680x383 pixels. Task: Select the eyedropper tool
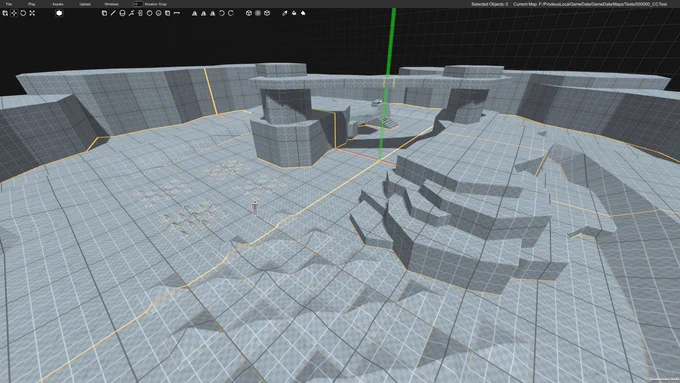284,13
